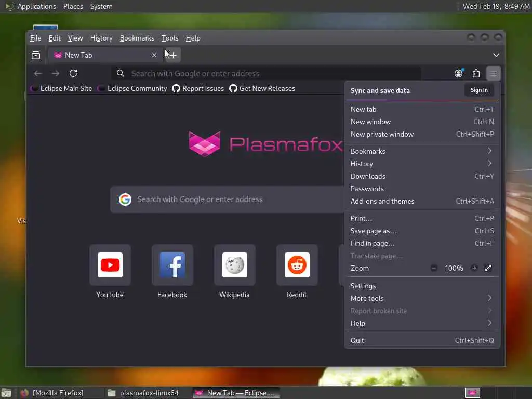The height and width of the screenshot is (399, 532).
Task: Choose Print… from the menu
Action: [422, 219]
